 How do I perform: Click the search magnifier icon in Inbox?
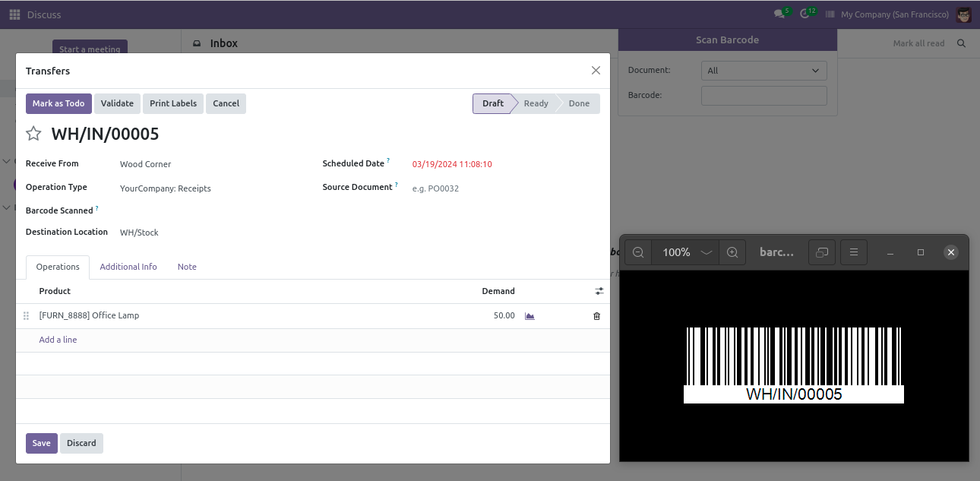click(x=961, y=43)
